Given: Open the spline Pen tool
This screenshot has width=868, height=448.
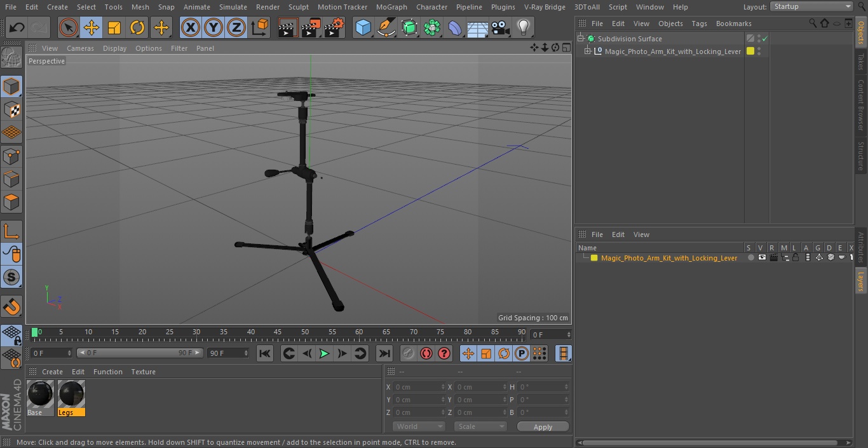Looking at the screenshot, I should (386, 27).
